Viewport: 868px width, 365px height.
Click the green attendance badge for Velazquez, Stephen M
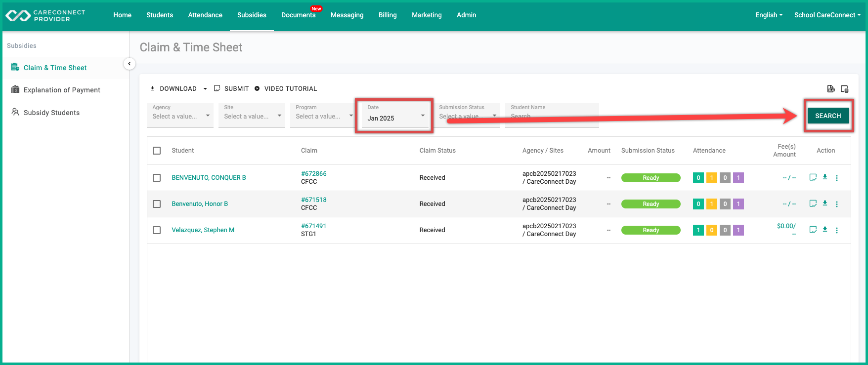tap(698, 230)
